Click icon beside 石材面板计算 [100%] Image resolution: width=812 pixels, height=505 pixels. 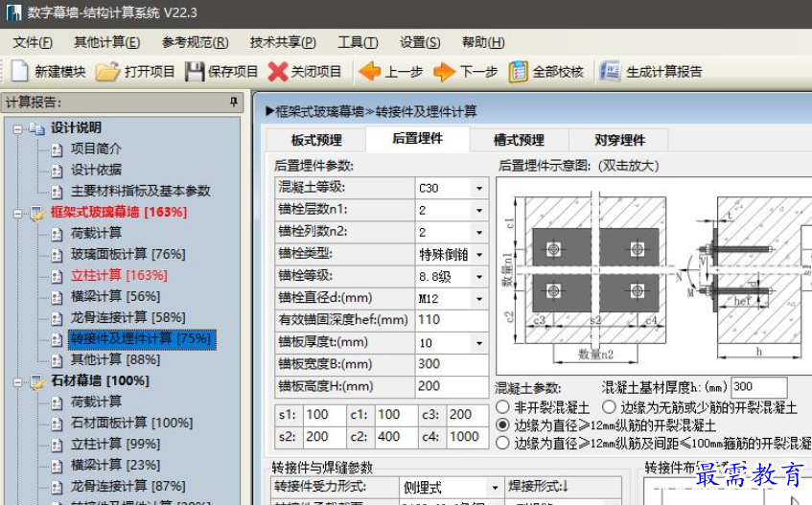coord(57,424)
